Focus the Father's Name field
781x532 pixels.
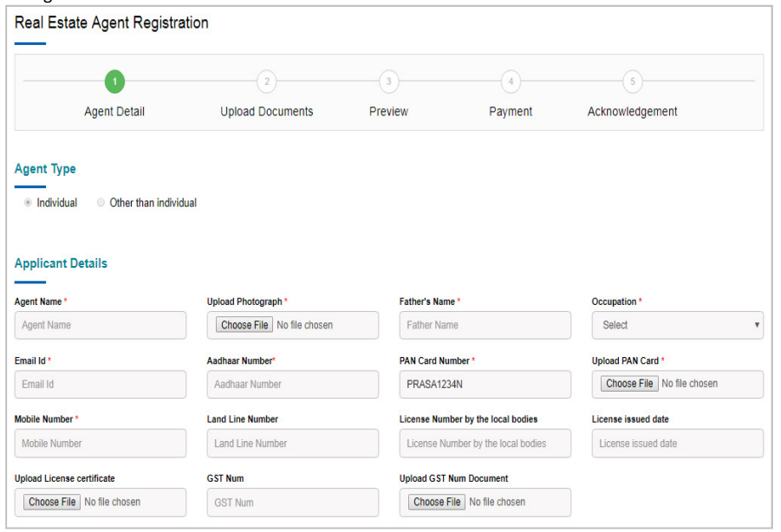[485, 325]
